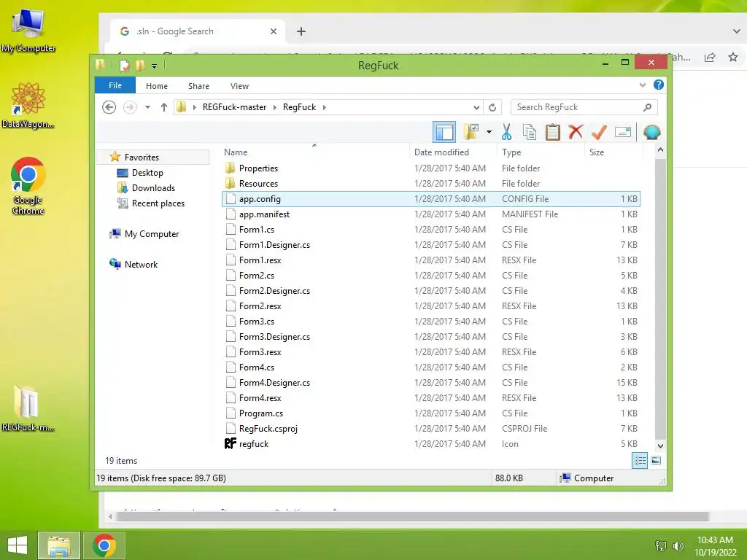This screenshot has width=747, height=560.
Task: Select the app.manifest file
Action: [x=431, y=214]
